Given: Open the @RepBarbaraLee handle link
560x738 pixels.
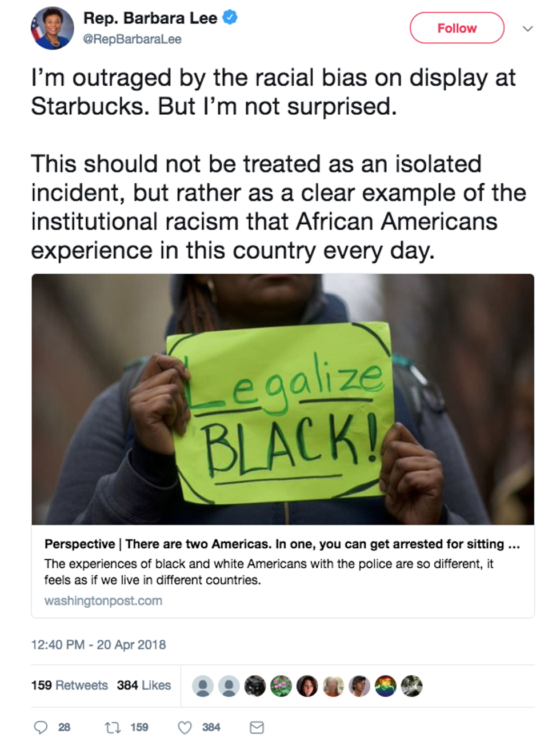Looking at the screenshot, I should (x=132, y=39).
